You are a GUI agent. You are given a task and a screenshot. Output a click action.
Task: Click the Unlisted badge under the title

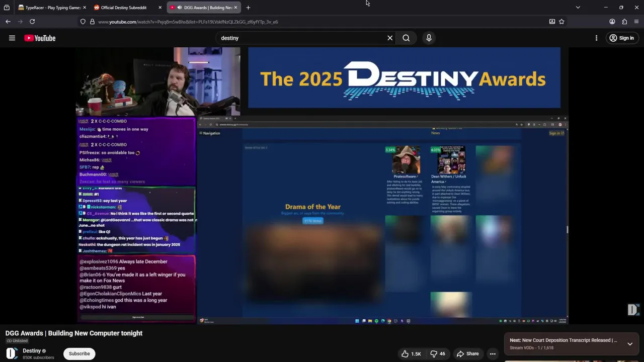(17, 341)
